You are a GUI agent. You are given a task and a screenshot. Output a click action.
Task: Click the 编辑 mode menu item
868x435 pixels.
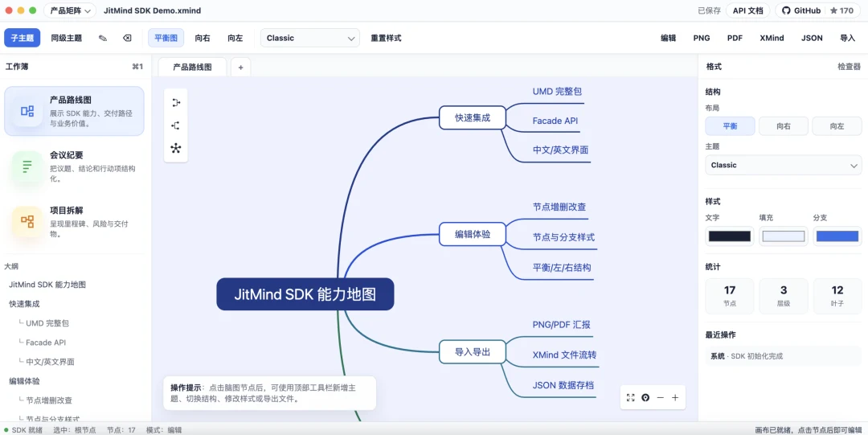668,39
